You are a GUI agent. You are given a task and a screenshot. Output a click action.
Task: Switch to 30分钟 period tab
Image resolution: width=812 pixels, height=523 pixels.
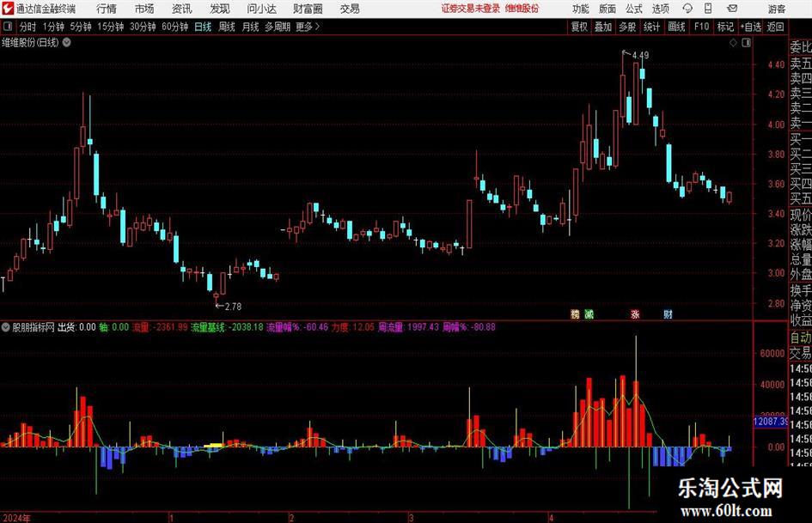pos(143,27)
